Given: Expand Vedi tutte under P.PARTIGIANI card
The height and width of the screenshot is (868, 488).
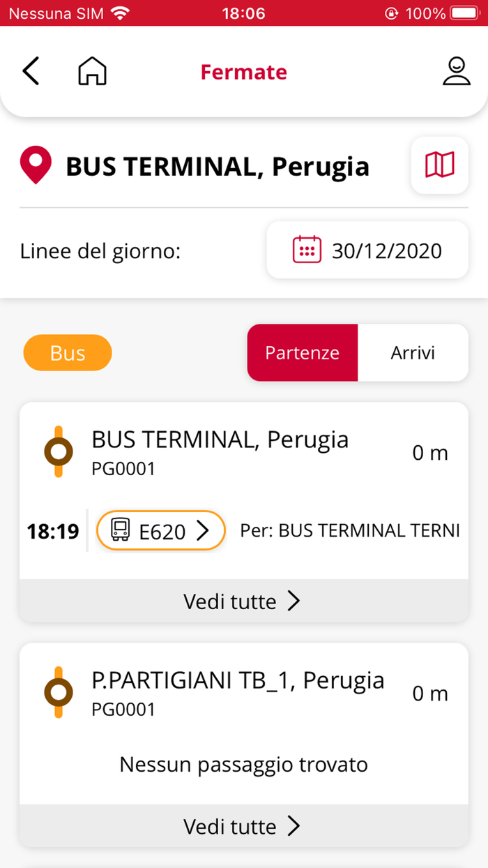Looking at the screenshot, I should [244, 826].
